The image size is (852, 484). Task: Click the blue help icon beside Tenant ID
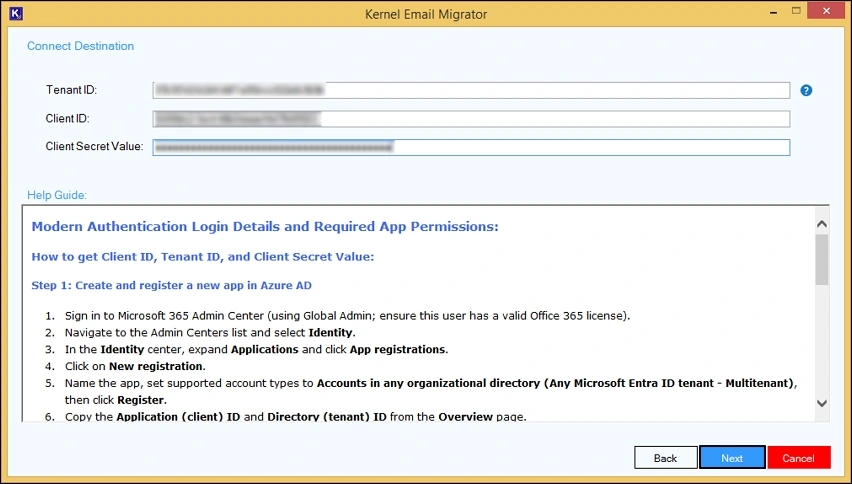tap(806, 90)
